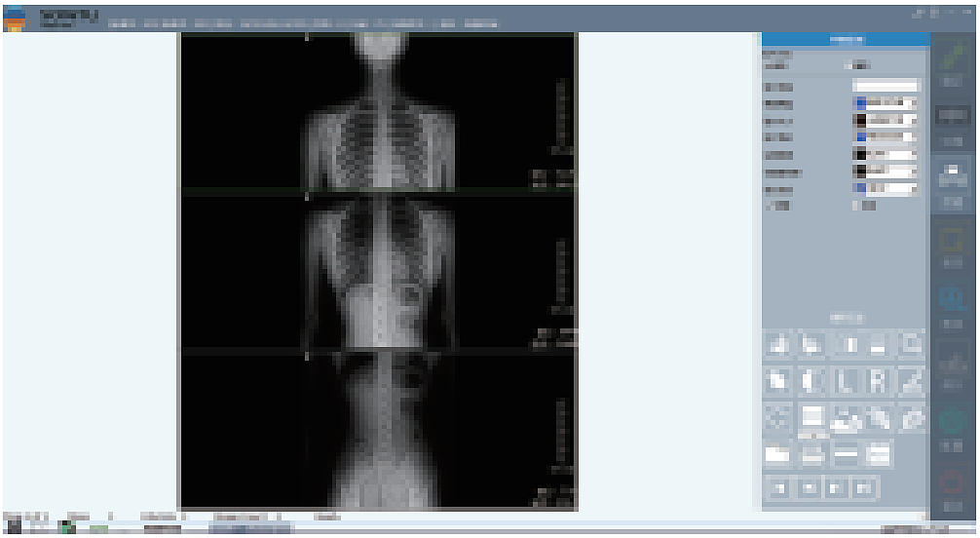Open the second color dropdown with black swatch

click(x=886, y=120)
